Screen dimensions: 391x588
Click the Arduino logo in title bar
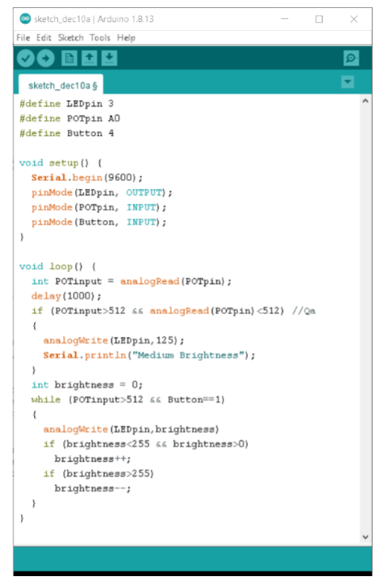pyautogui.click(x=25, y=18)
